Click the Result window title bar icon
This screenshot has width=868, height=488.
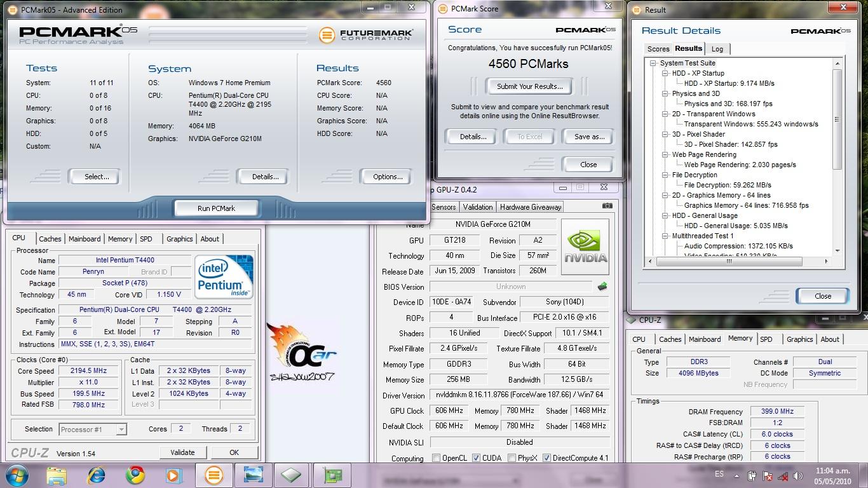pyautogui.click(x=636, y=10)
